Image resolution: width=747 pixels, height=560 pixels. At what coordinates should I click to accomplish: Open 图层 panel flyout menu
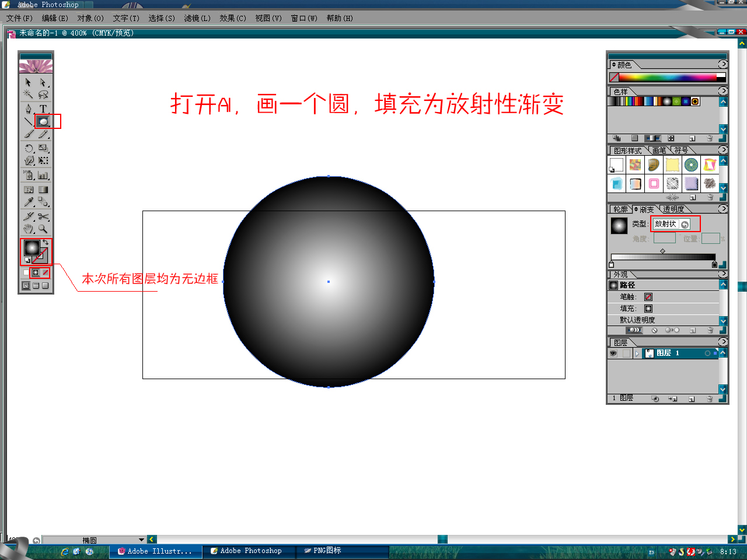pos(723,342)
